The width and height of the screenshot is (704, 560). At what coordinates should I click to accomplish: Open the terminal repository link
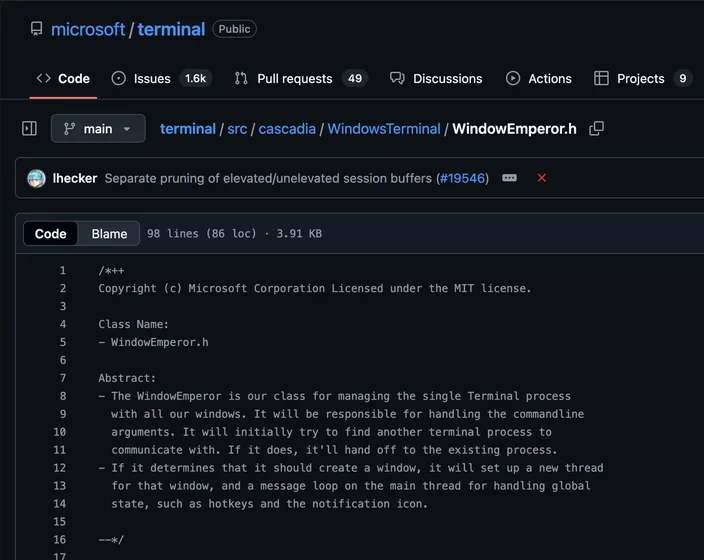point(171,29)
